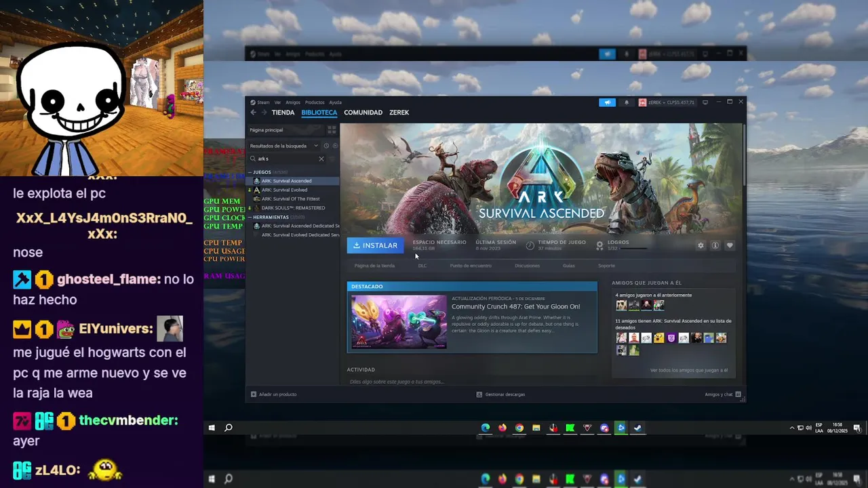View all friends who play this game
This screenshot has width=868, height=488.
[x=689, y=370]
